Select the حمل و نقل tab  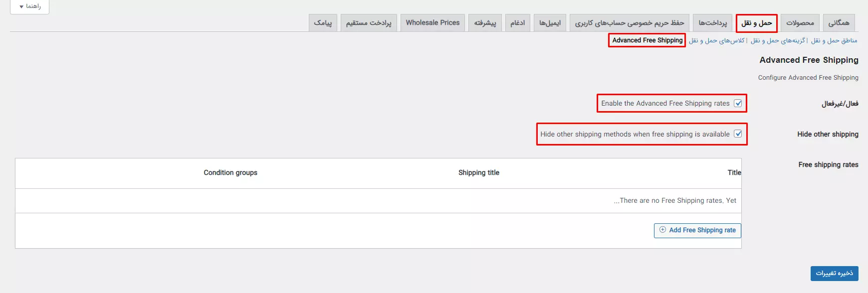click(x=757, y=23)
